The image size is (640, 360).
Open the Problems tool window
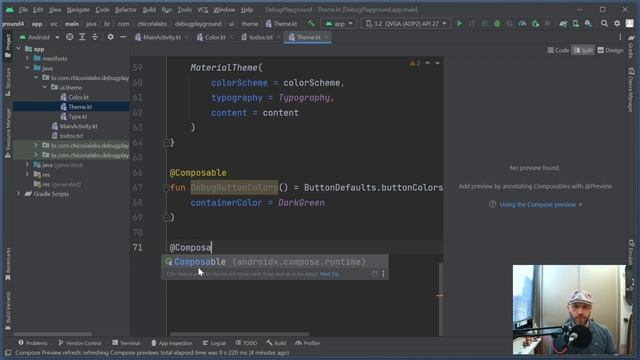[33, 343]
